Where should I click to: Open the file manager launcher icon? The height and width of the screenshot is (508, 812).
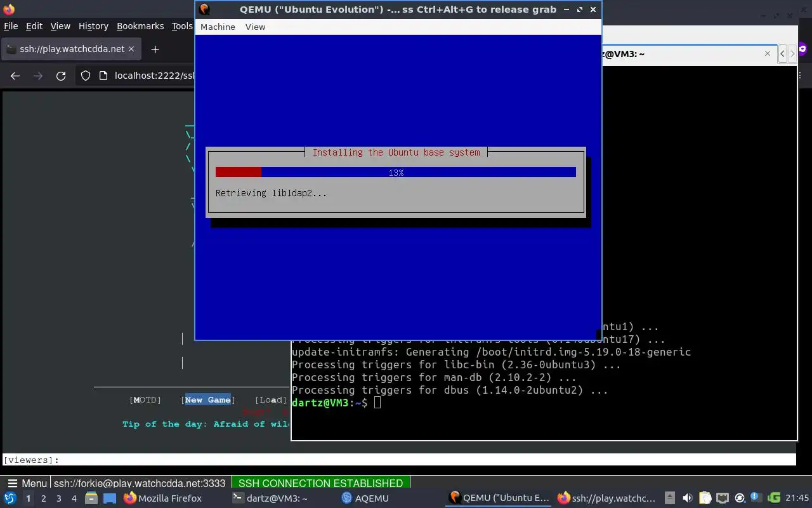click(x=91, y=498)
